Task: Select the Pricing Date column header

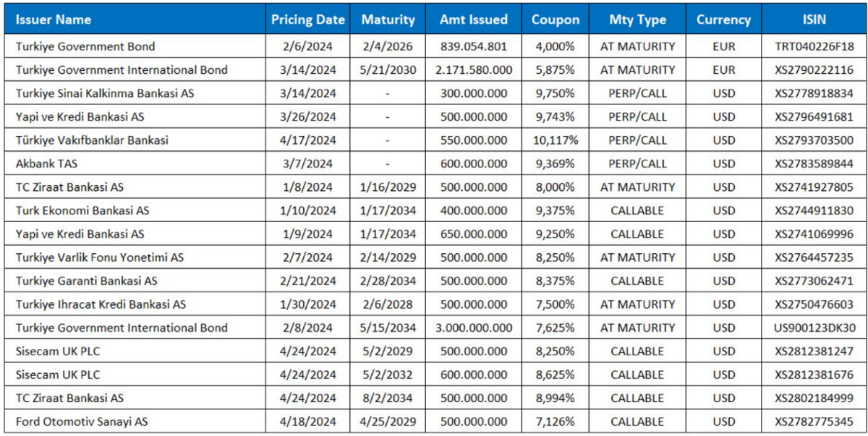Action: tap(308, 20)
